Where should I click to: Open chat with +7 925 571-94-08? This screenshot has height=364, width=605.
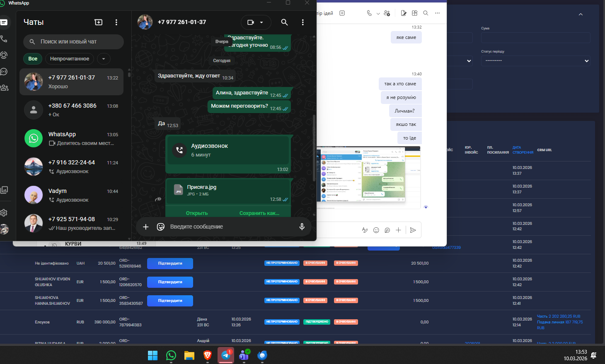click(71, 223)
